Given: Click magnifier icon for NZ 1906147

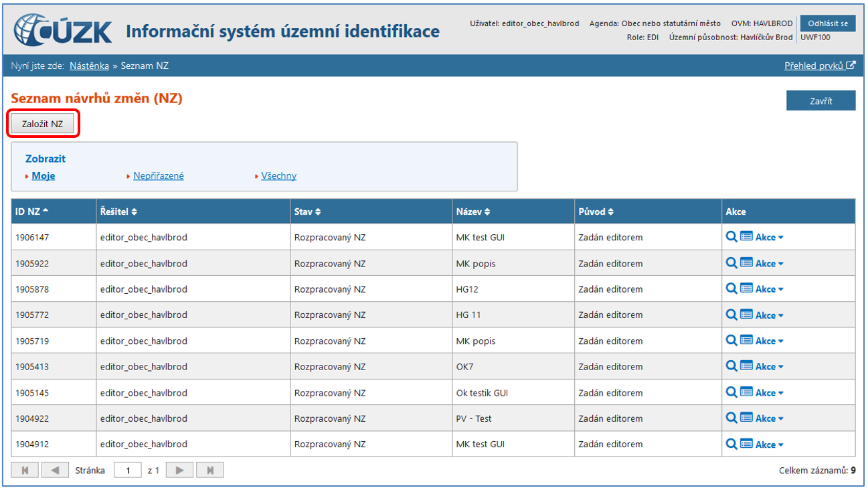Looking at the screenshot, I should point(731,237).
